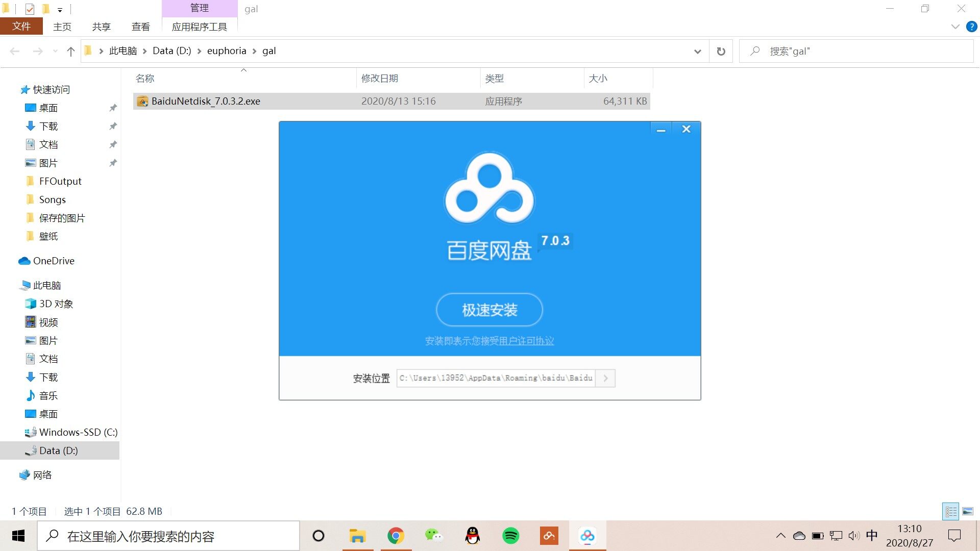This screenshot has height=551, width=980.
Task: Select the 管理 contextual tab
Action: pyautogui.click(x=199, y=8)
